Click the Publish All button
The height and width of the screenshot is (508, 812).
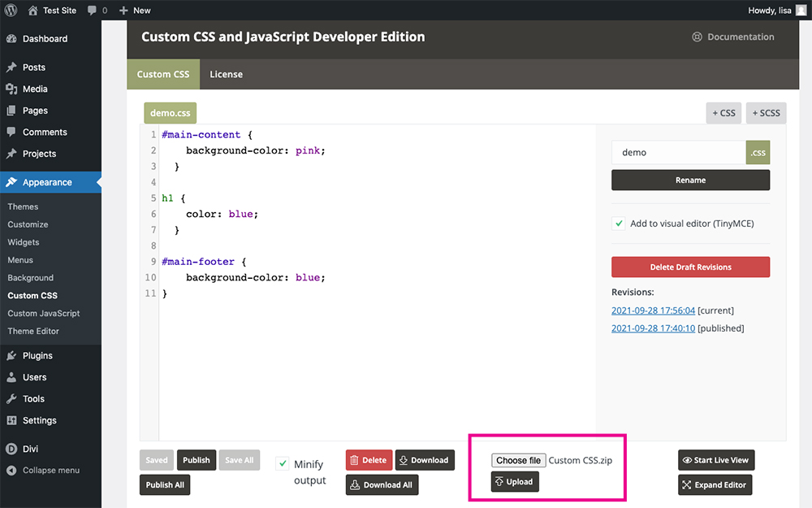165,485
